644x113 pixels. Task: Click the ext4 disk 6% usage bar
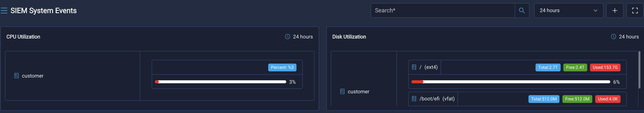511,82
